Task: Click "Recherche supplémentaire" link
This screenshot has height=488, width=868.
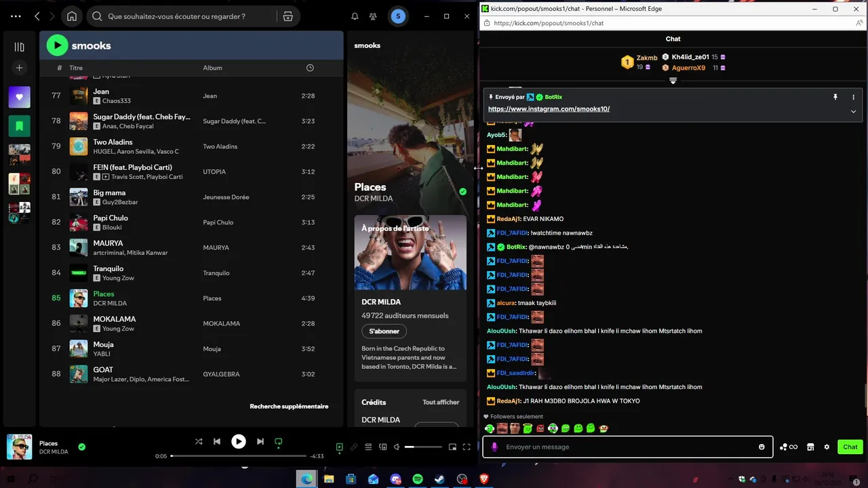Action: 289,407
